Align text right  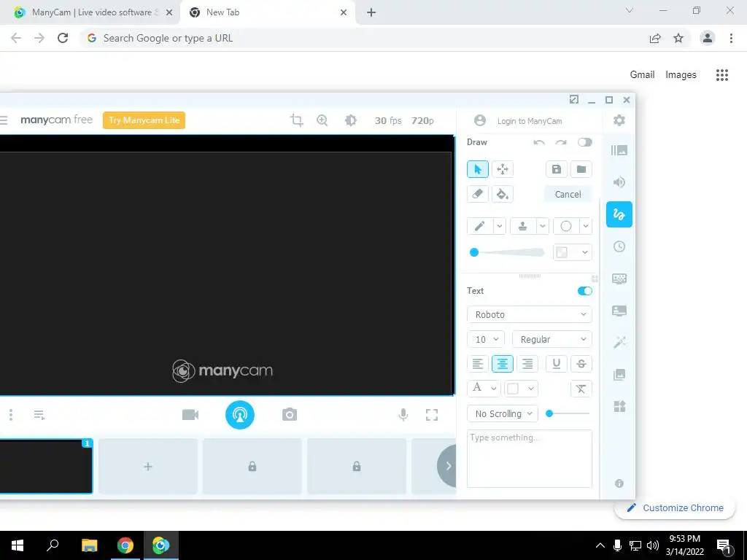[x=527, y=364]
